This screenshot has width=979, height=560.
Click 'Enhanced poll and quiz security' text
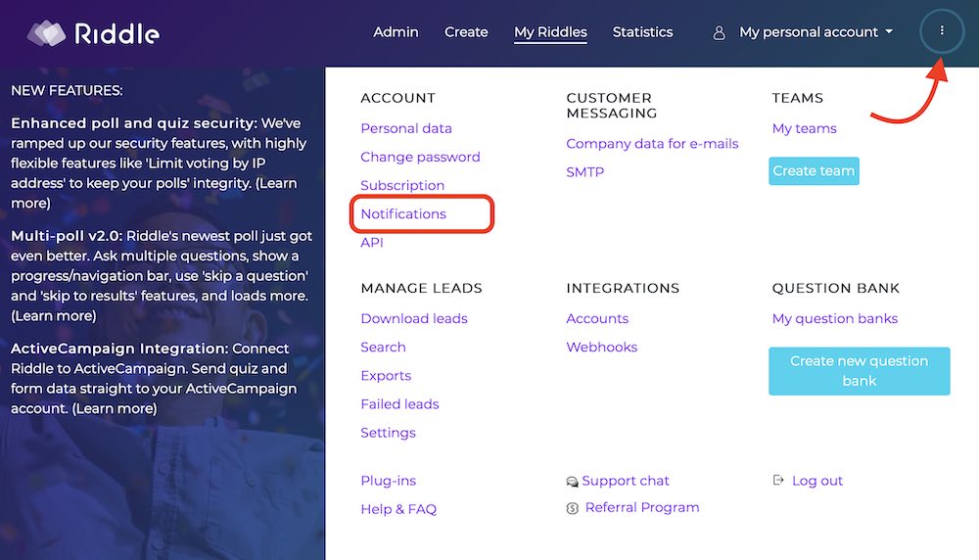[x=133, y=123]
